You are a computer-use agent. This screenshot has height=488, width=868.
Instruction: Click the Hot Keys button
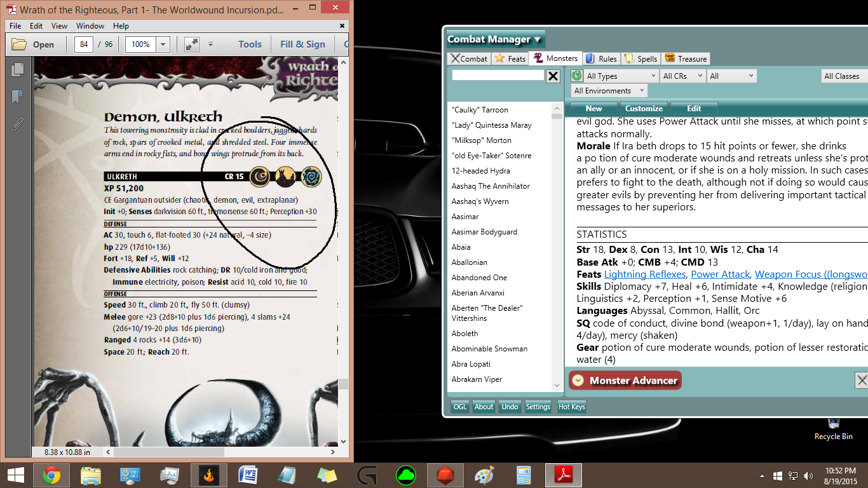[x=571, y=407]
